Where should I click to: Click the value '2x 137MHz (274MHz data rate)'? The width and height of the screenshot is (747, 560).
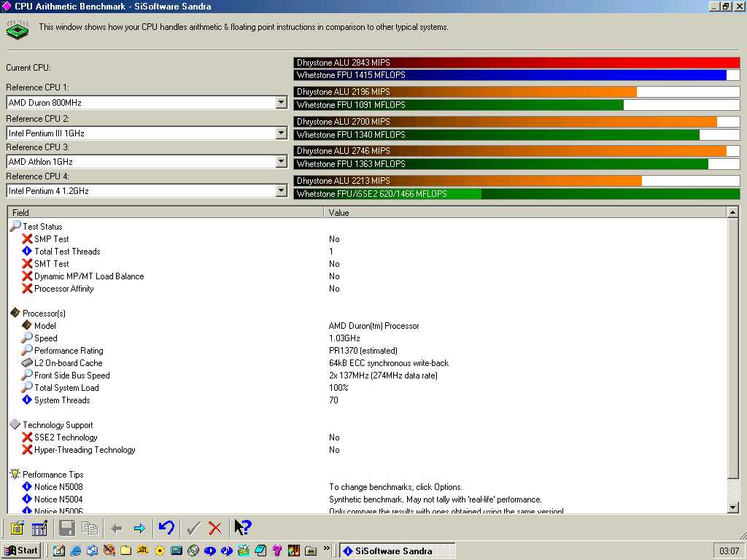tap(383, 376)
